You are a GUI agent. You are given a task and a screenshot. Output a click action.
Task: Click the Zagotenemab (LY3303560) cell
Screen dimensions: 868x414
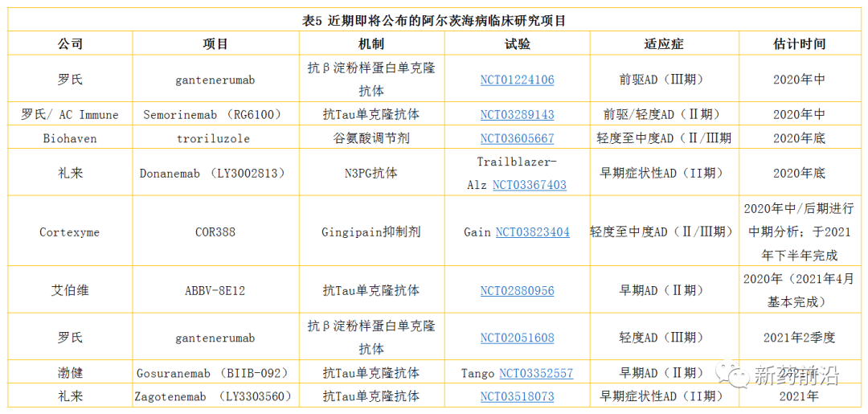tap(215, 397)
